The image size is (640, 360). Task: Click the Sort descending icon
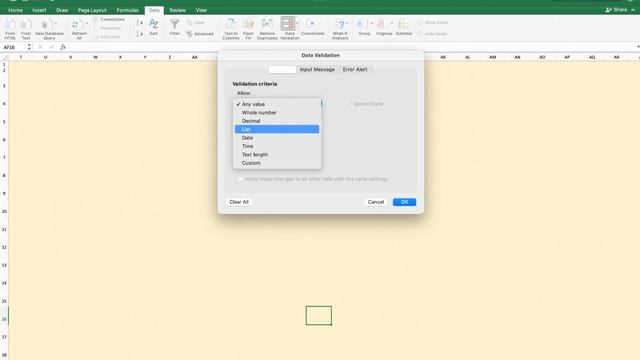click(x=139, y=33)
